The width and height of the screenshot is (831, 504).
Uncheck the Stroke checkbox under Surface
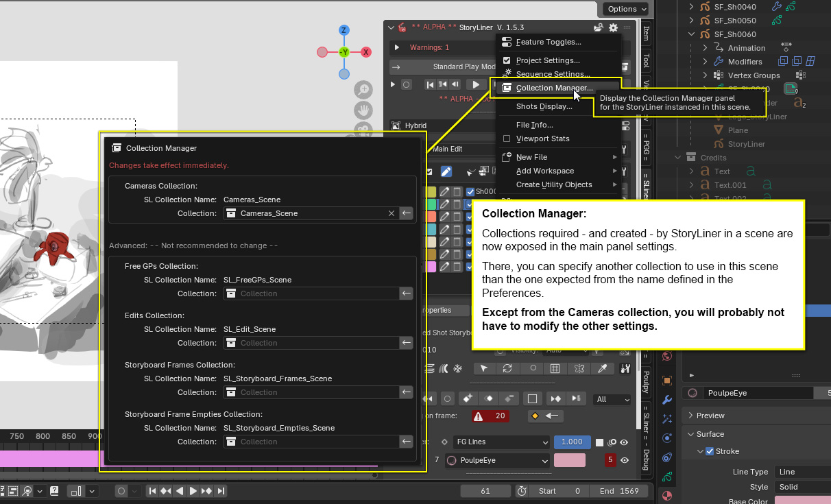point(710,451)
